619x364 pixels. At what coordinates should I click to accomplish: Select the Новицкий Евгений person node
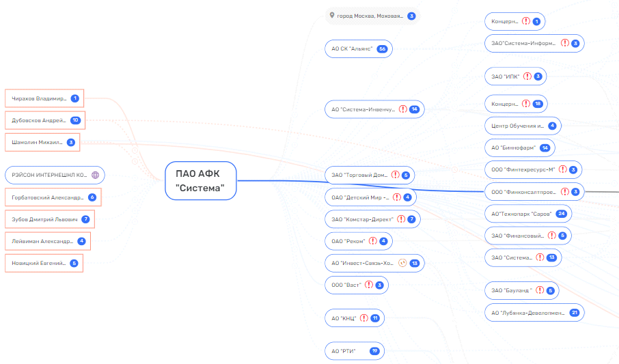(x=44, y=263)
